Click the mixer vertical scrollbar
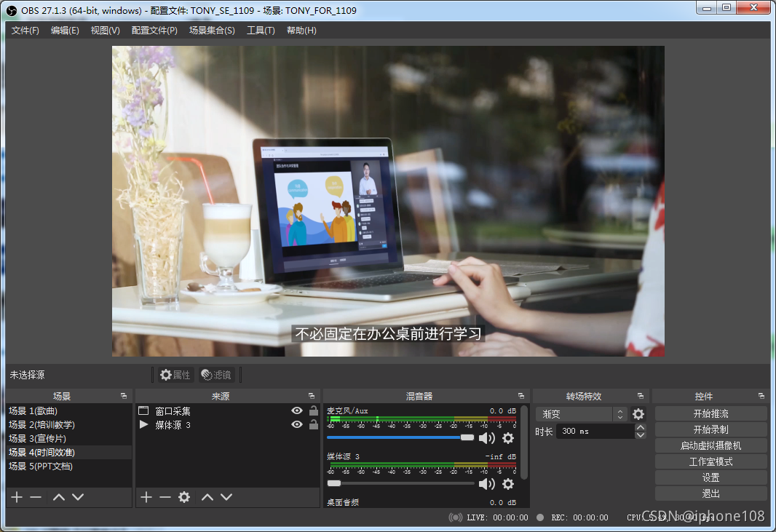Viewport: 776px width, 532px height. [x=524, y=443]
